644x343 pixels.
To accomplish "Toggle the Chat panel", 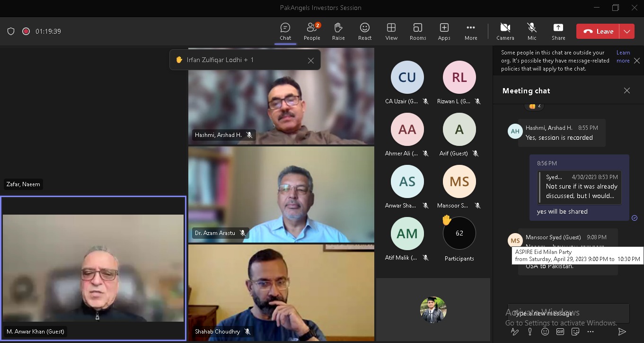I will 285,31.
